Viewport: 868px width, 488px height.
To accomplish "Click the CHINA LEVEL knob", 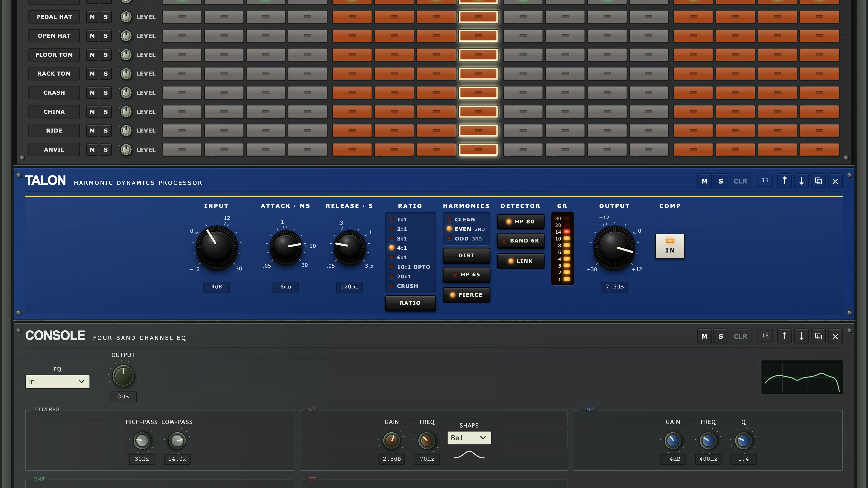I will (126, 111).
